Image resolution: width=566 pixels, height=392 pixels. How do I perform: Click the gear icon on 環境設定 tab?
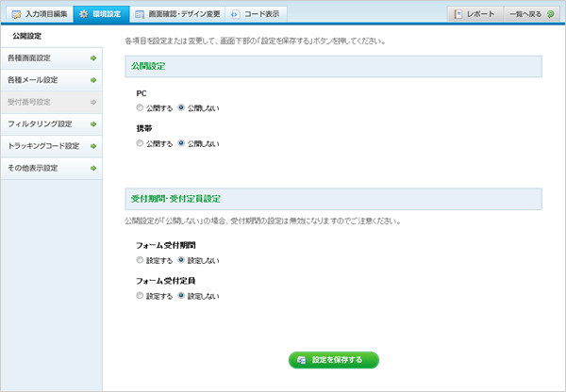[84, 14]
